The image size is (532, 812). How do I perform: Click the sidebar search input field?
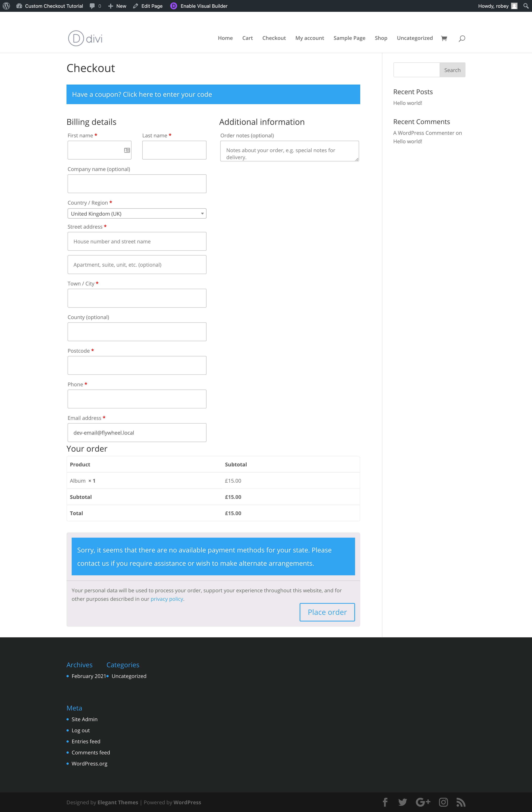click(x=416, y=70)
